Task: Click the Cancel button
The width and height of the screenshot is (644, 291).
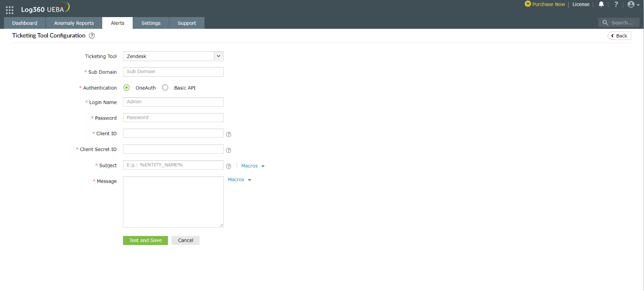Action: click(185, 241)
